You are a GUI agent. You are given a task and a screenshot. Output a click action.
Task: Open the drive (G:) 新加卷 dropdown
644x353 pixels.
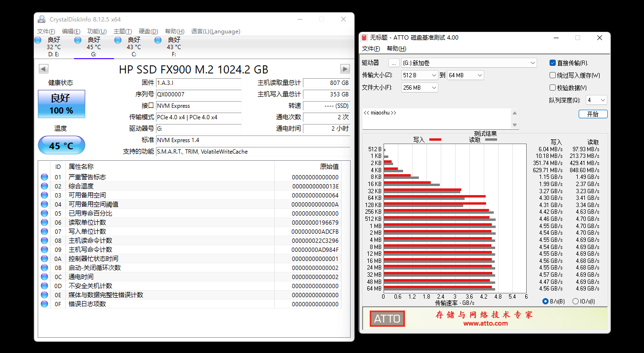(469, 63)
